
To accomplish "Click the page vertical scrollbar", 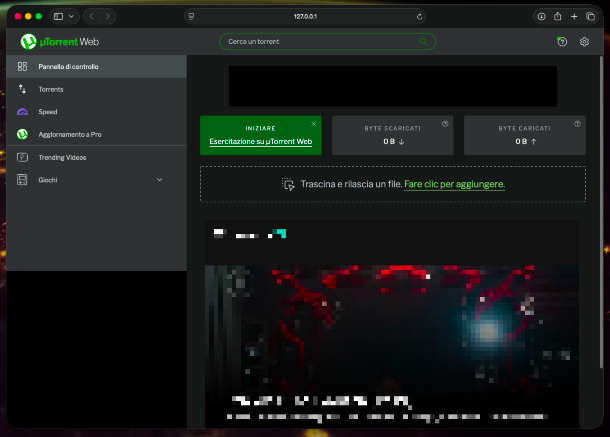I will [x=601, y=212].
